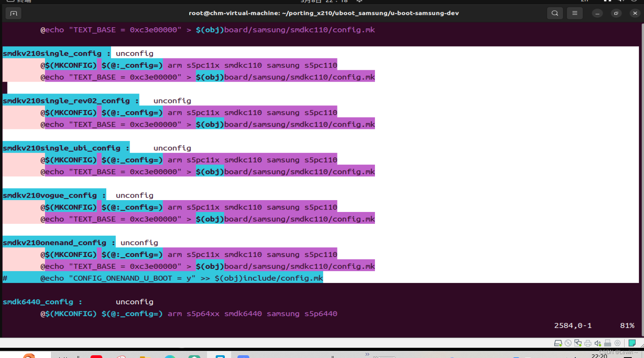Click unconfig after smdk6440_config

coord(135,302)
